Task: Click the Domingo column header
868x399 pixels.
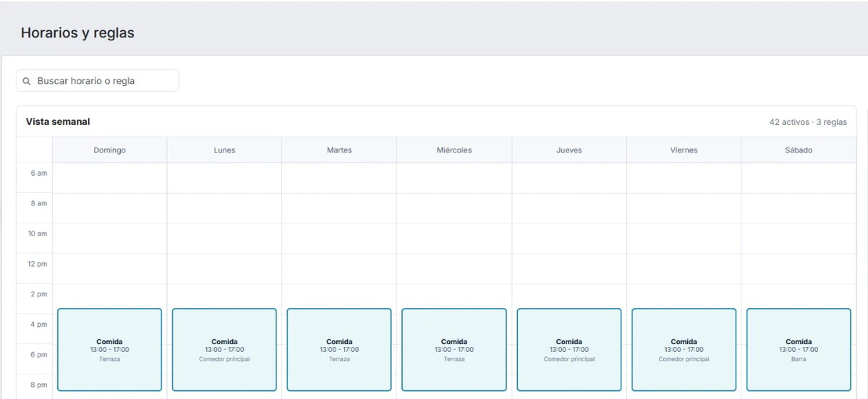Action: [109, 150]
